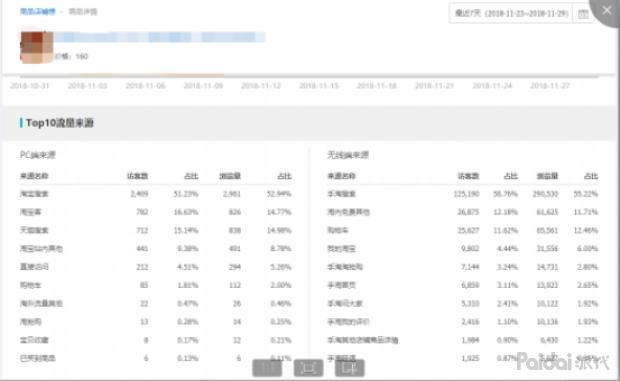This screenshot has height=381, width=620.
Task: Select the wireless page views 290,530
Action: coord(545,194)
